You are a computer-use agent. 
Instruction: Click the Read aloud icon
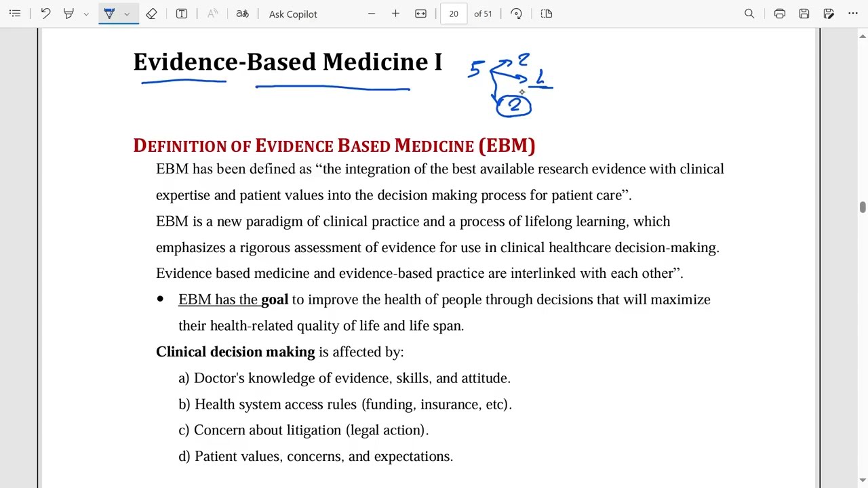(x=212, y=14)
